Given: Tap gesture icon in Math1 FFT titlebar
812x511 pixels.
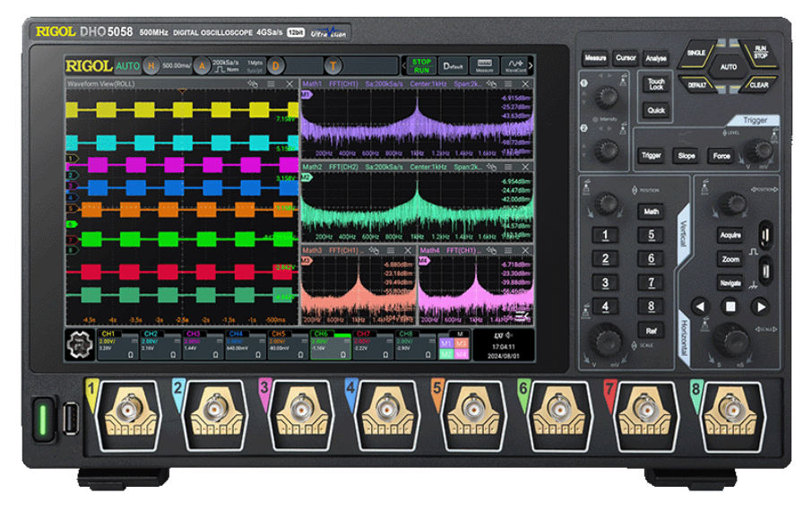Looking at the screenshot, I should point(491,83).
